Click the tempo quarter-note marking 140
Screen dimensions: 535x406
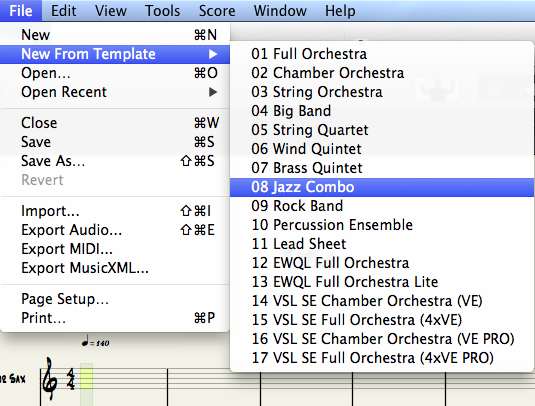click(95, 342)
